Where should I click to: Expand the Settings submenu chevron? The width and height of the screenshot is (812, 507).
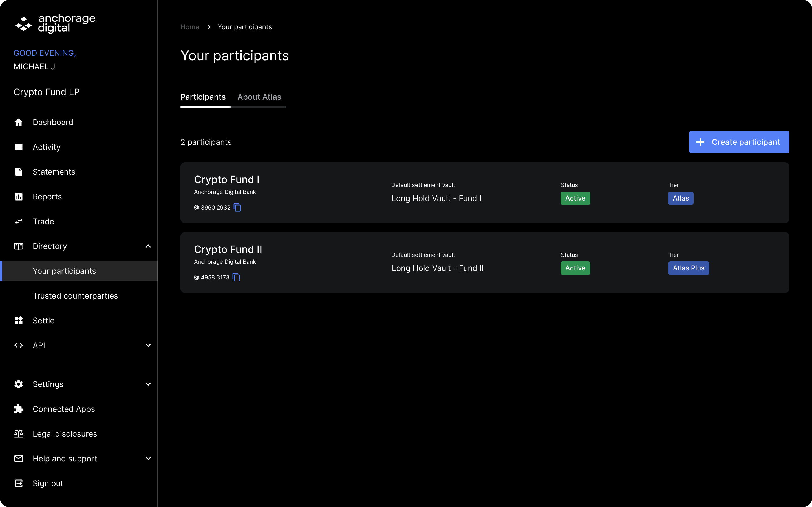(x=148, y=384)
